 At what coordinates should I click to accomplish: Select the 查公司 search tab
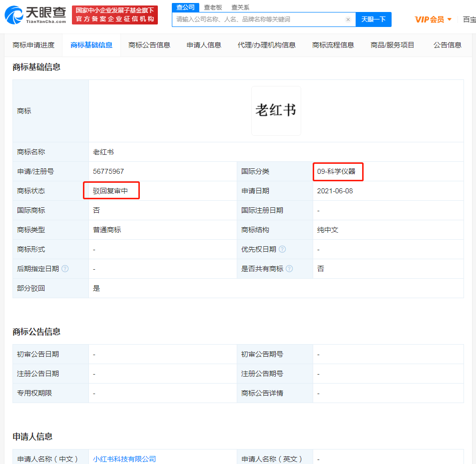[185, 7]
